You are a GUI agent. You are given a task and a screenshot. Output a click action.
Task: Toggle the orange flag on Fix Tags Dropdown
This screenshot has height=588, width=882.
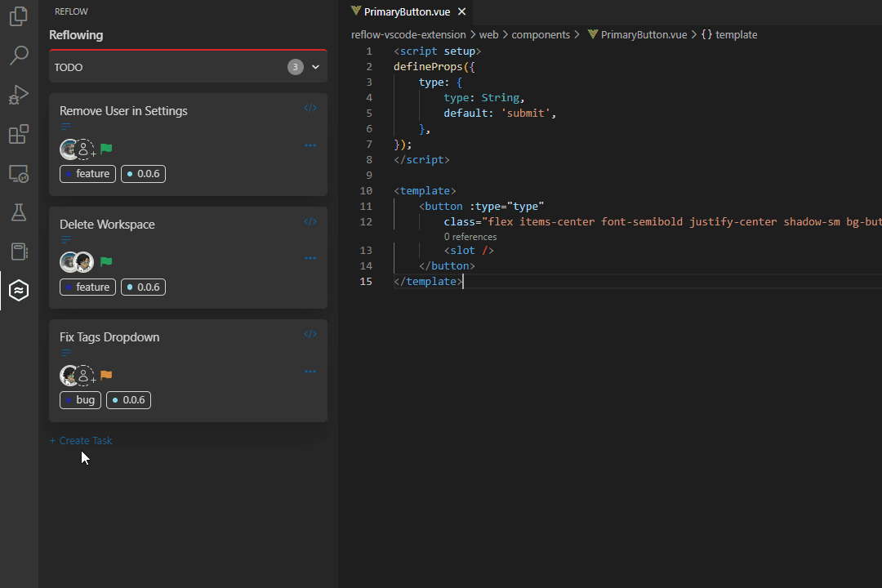[106, 375]
